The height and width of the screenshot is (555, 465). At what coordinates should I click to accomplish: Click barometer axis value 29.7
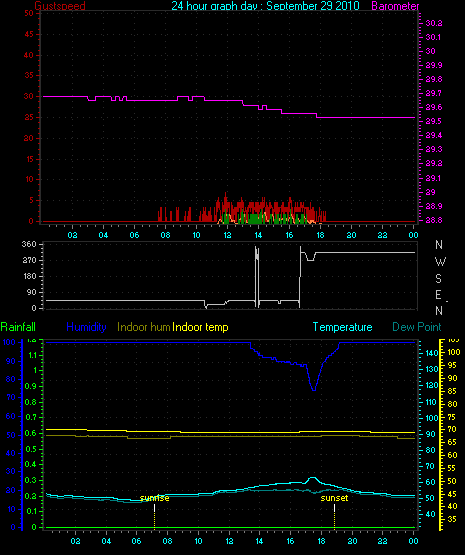coord(434,93)
